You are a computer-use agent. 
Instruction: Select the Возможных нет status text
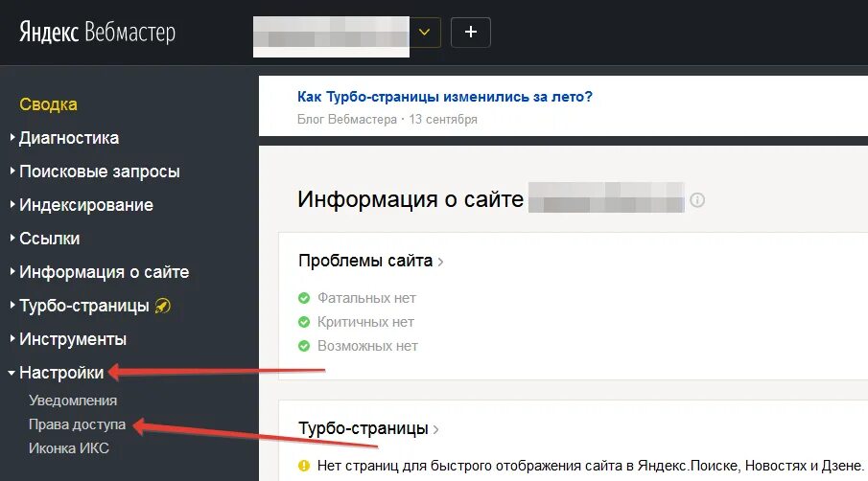pos(367,346)
